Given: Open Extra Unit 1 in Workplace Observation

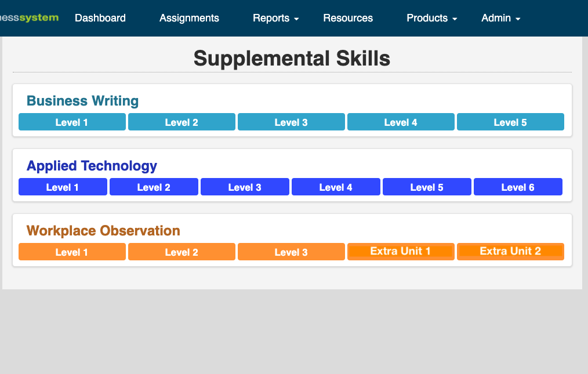Looking at the screenshot, I should click(401, 252).
